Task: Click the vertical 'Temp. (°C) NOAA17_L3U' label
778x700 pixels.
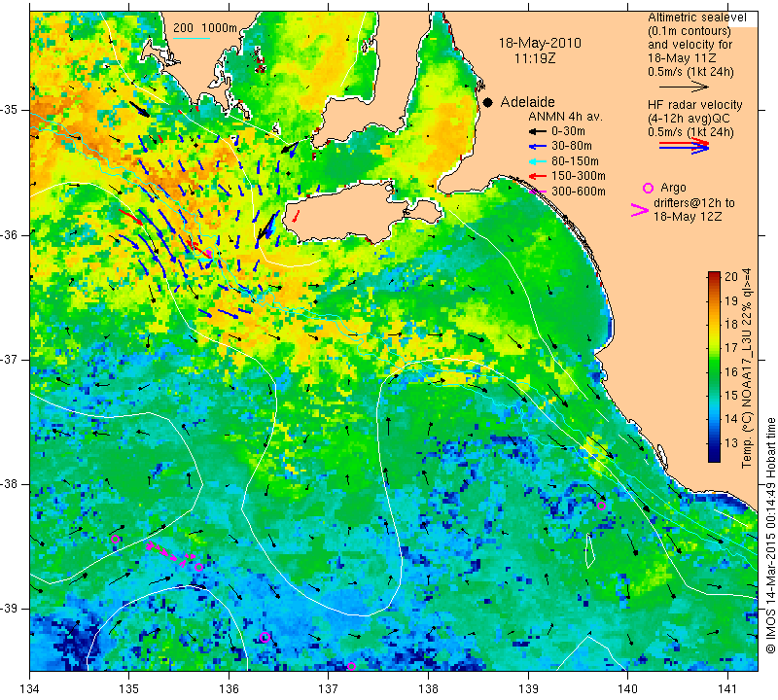Action: pos(747,367)
